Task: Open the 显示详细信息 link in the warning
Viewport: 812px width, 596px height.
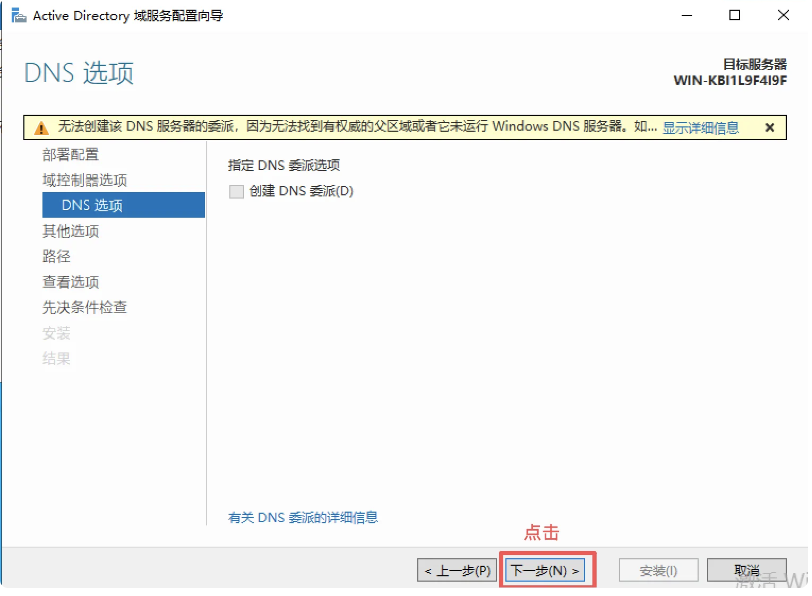Action: (x=700, y=128)
